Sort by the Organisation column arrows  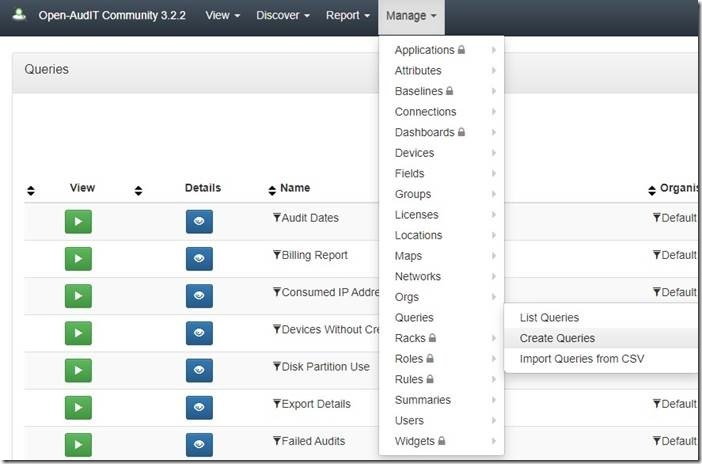coord(652,190)
